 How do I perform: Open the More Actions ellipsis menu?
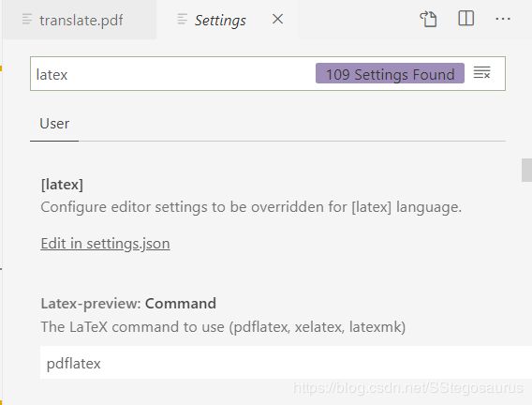[x=503, y=19]
